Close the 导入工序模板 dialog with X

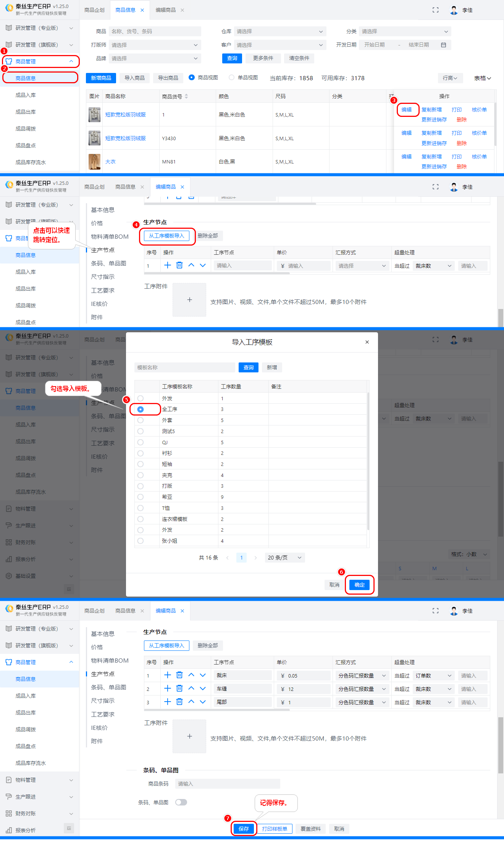pos(367,342)
